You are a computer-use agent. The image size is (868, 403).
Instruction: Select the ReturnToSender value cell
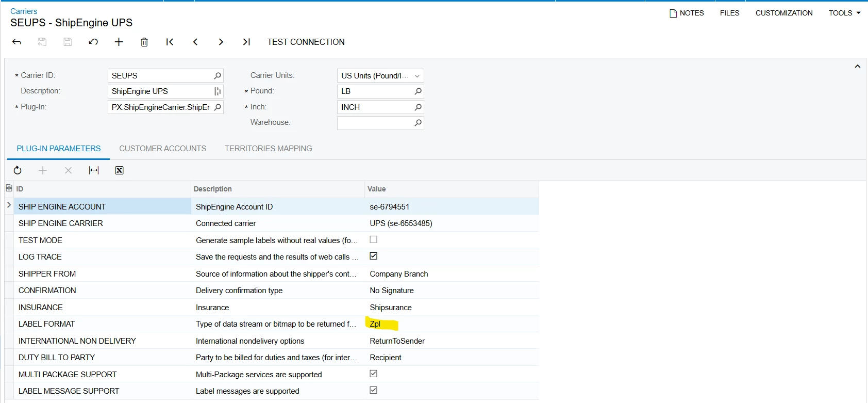coord(452,341)
